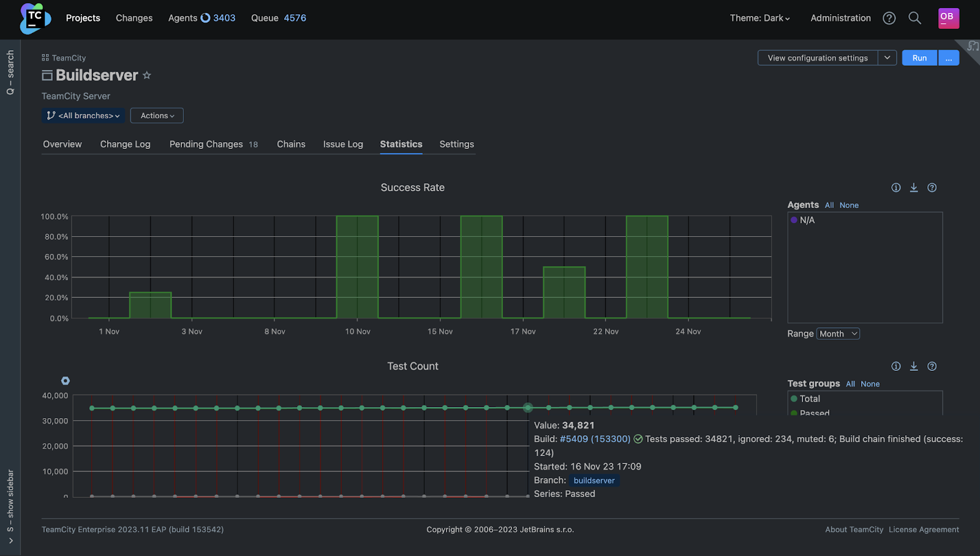Select All test groups link
Screen dimensions: 980x556
click(x=851, y=384)
